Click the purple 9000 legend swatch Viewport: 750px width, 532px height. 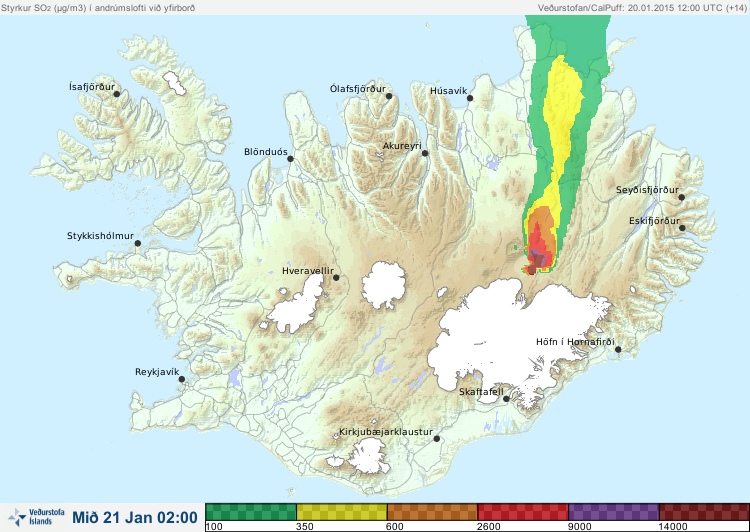(x=614, y=512)
